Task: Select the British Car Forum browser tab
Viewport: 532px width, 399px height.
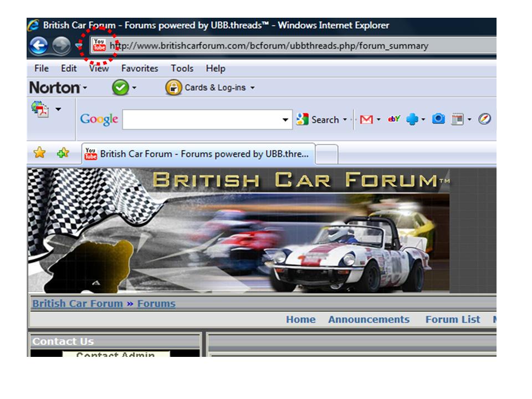Action: tap(198, 154)
